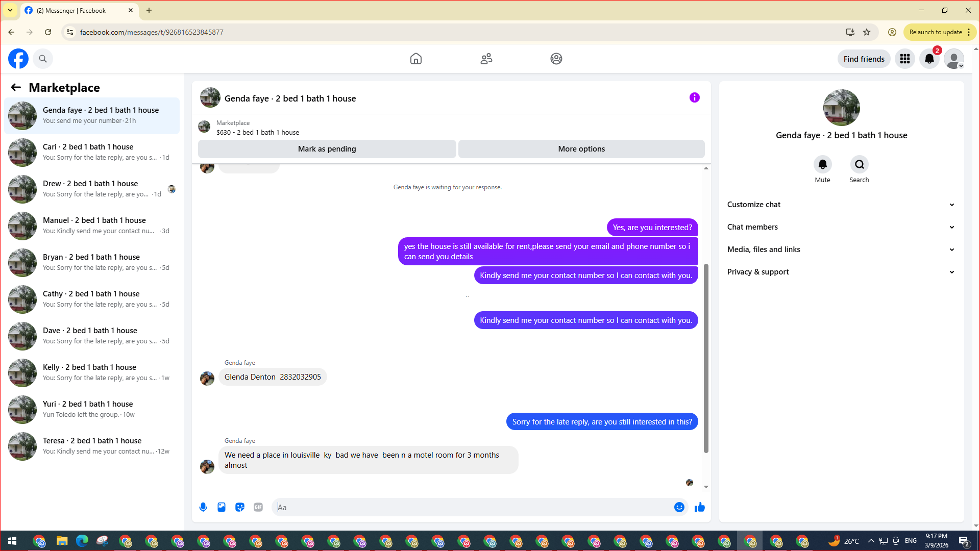Expand Chat members section
980x551 pixels.
pyautogui.click(x=841, y=227)
